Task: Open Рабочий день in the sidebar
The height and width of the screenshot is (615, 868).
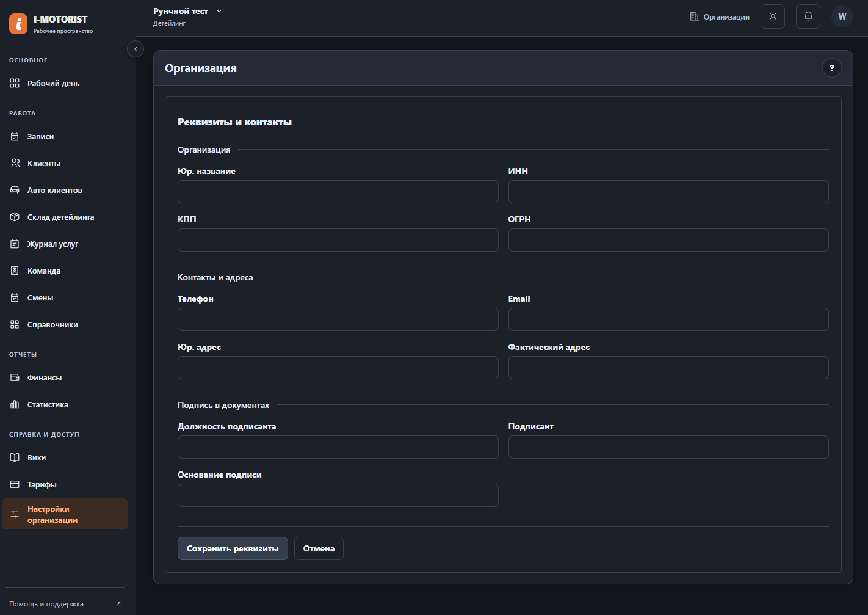Action: click(x=65, y=83)
